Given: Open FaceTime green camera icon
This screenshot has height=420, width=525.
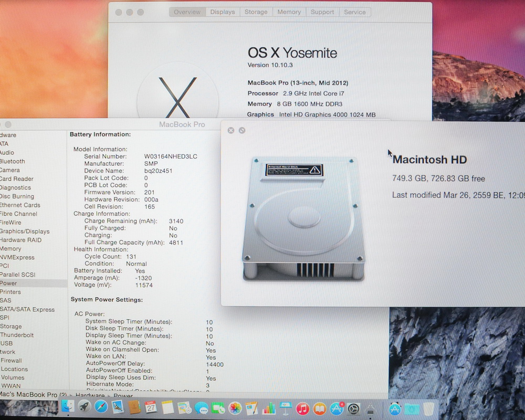Looking at the screenshot, I should point(218,408).
